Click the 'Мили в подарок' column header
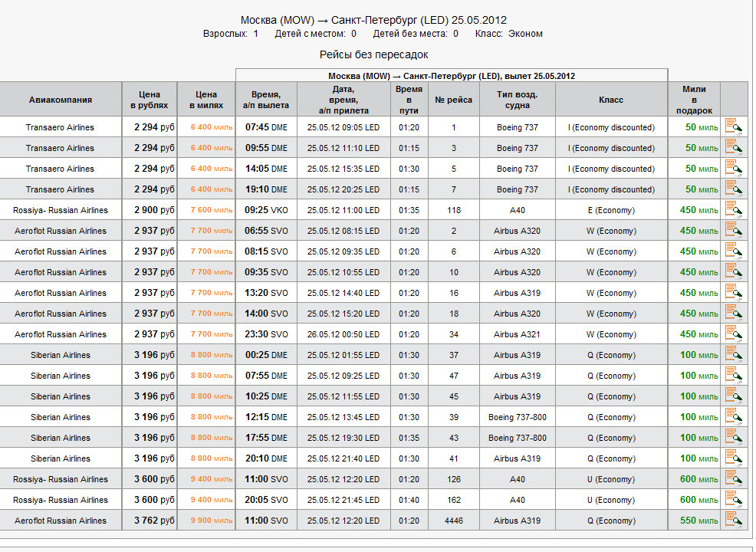 coord(695,100)
